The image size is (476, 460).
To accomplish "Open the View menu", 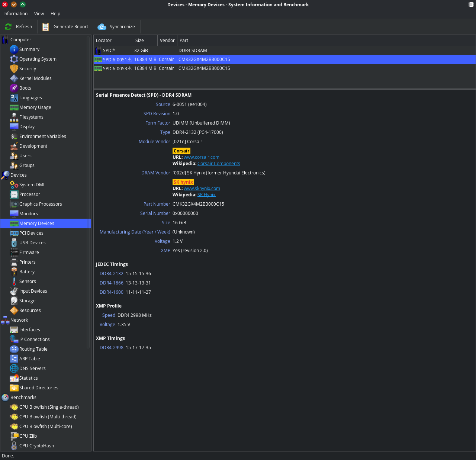I will tap(39, 14).
